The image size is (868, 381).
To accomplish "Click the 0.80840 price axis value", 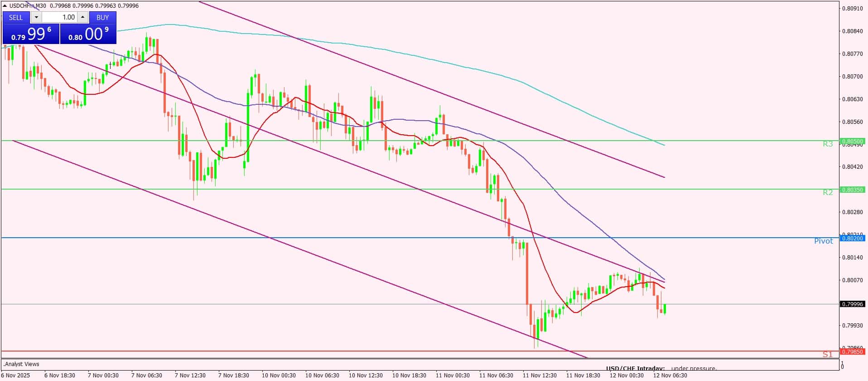I will (x=852, y=31).
